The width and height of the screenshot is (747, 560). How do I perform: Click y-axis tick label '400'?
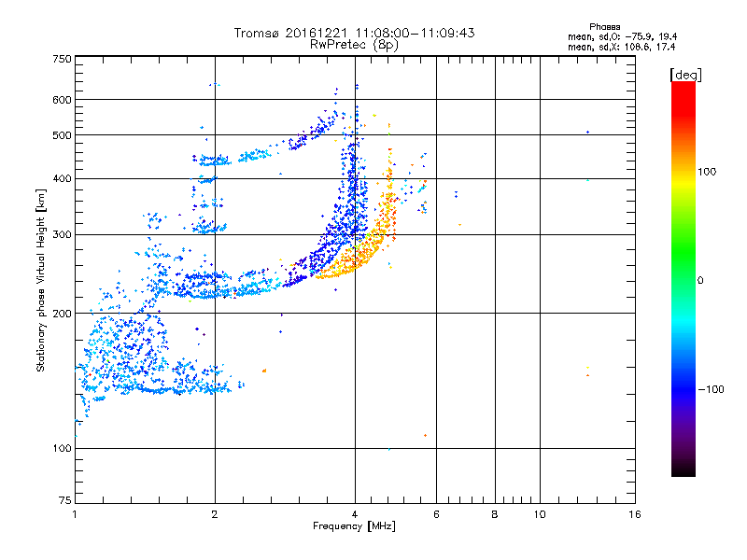coord(63,178)
